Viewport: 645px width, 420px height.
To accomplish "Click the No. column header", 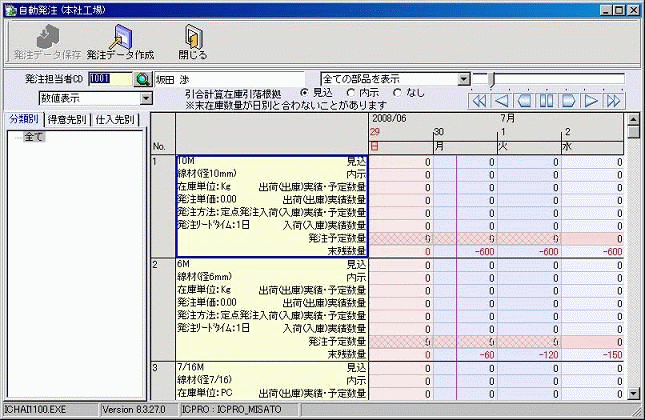I will 163,134.
